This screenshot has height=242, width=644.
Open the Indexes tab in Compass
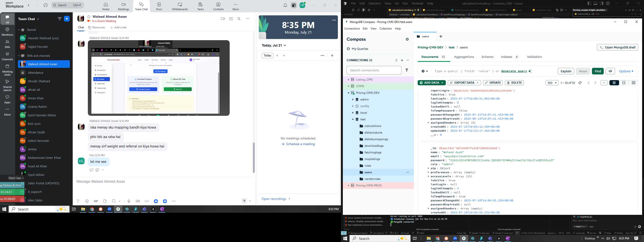[510, 57]
